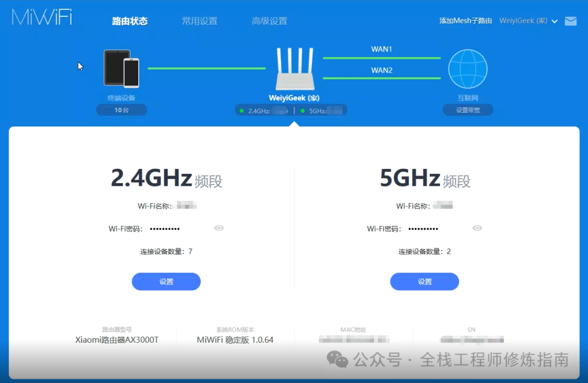
Task: Click the WAN1 label
Action: pyautogui.click(x=381, y=49)
